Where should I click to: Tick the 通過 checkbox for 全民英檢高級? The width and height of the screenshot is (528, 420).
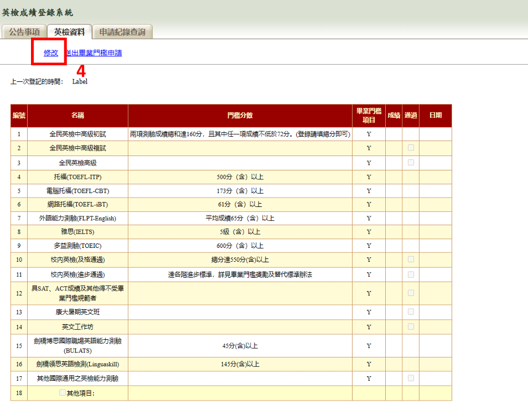coord(411,163)
